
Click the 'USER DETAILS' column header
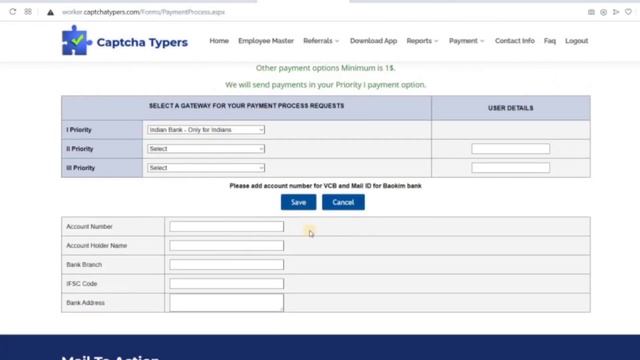tap(511, 108)
